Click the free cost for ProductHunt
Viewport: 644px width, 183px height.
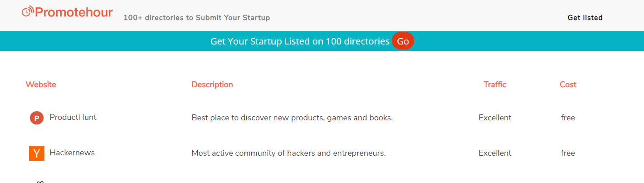pos(568,118)
